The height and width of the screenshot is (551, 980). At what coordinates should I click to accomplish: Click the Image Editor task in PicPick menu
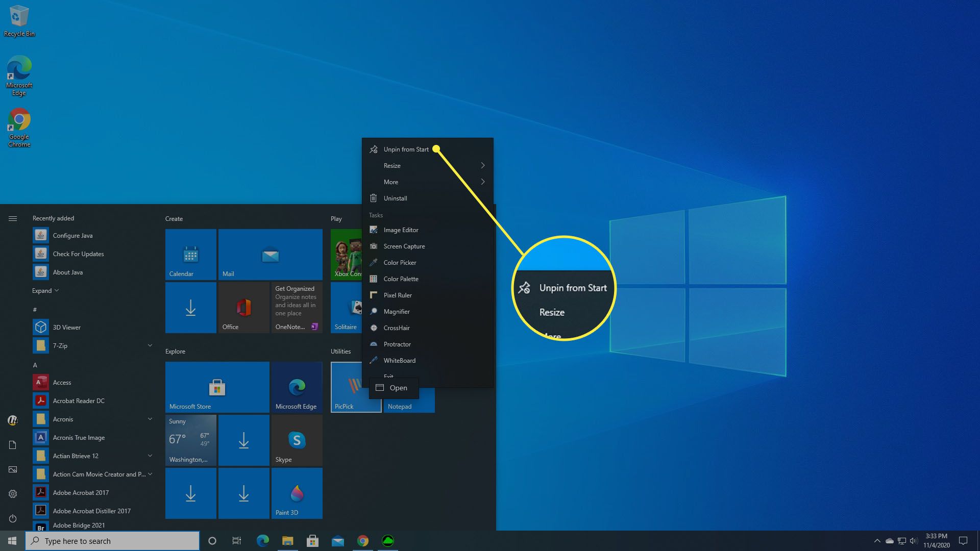401,230
